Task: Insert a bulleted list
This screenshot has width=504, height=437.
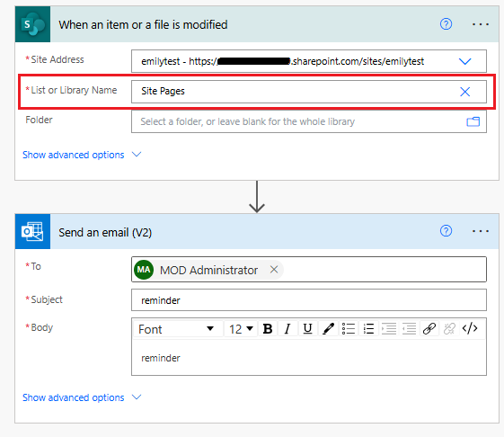Action: tap(349, 329)
